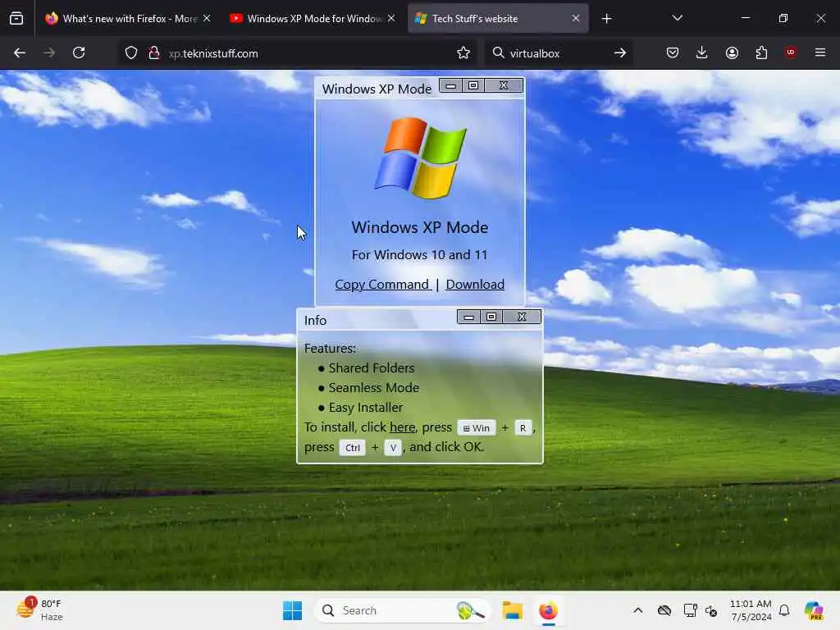Show hidden system tray icons
The image size is (840, 630).
point(638,610)
